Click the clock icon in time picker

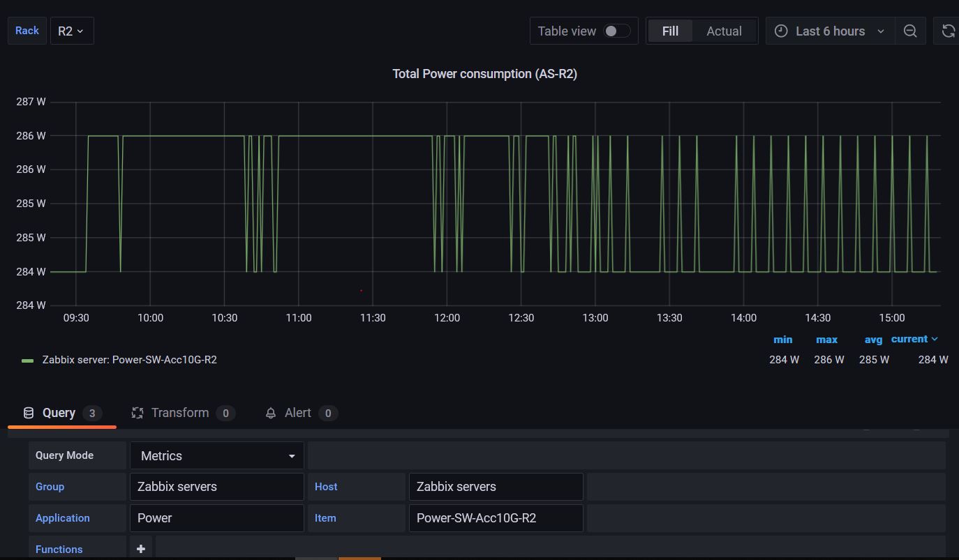click(782, 31)
